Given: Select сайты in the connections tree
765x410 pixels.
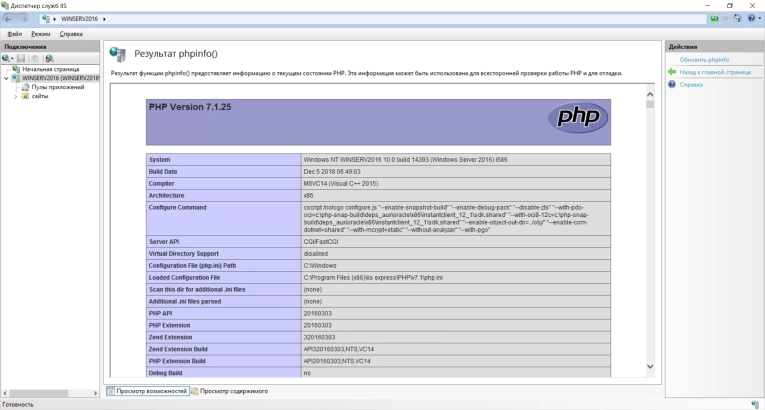Looking at the screenshot, I should pos(40,96).
